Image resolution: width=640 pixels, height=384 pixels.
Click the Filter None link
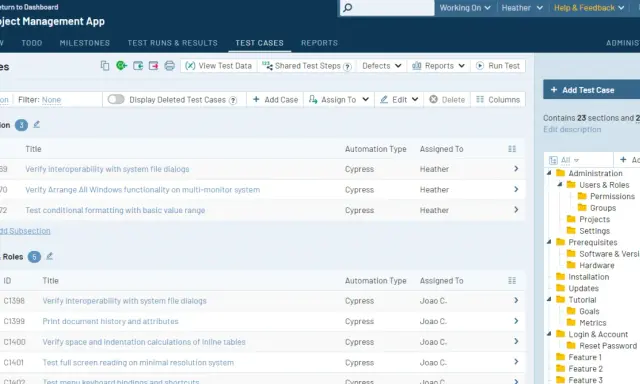coord(51,100)
